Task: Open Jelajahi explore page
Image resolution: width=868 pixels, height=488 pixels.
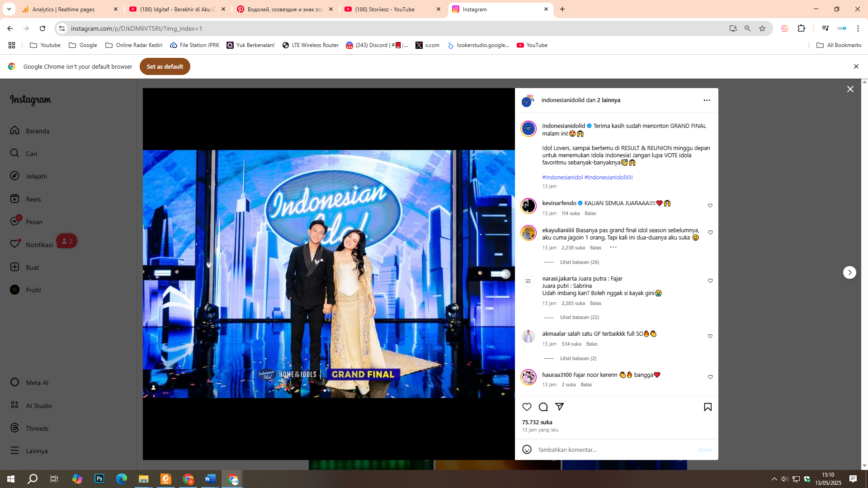Action: (x=28, y=176)
